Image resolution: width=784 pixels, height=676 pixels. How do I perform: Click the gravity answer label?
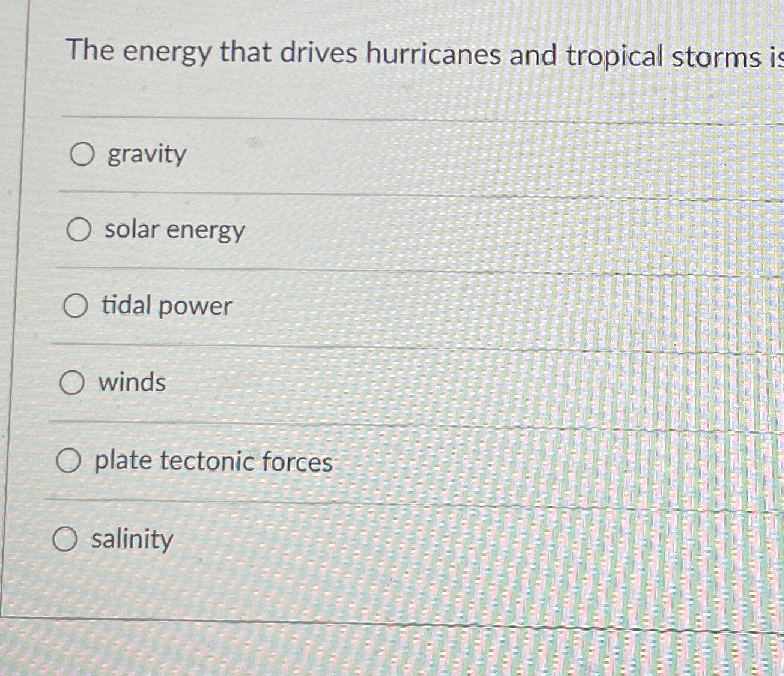point(146,155)
